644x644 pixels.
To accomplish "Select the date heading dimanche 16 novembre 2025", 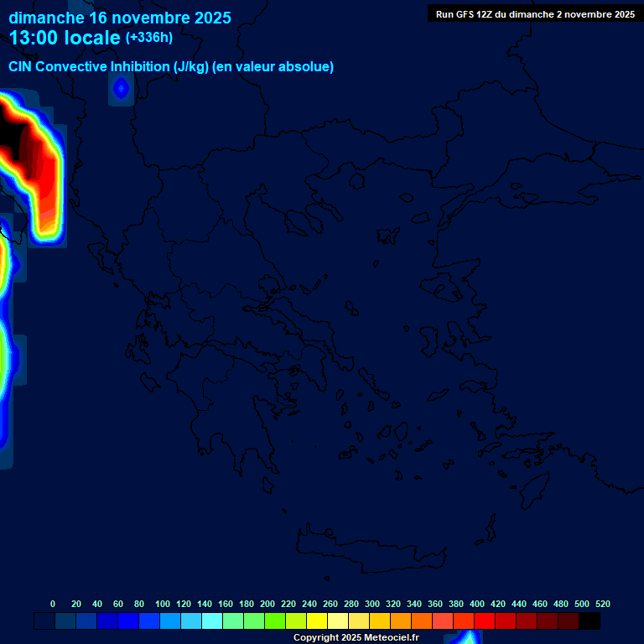I will click(x=120, y=18).
